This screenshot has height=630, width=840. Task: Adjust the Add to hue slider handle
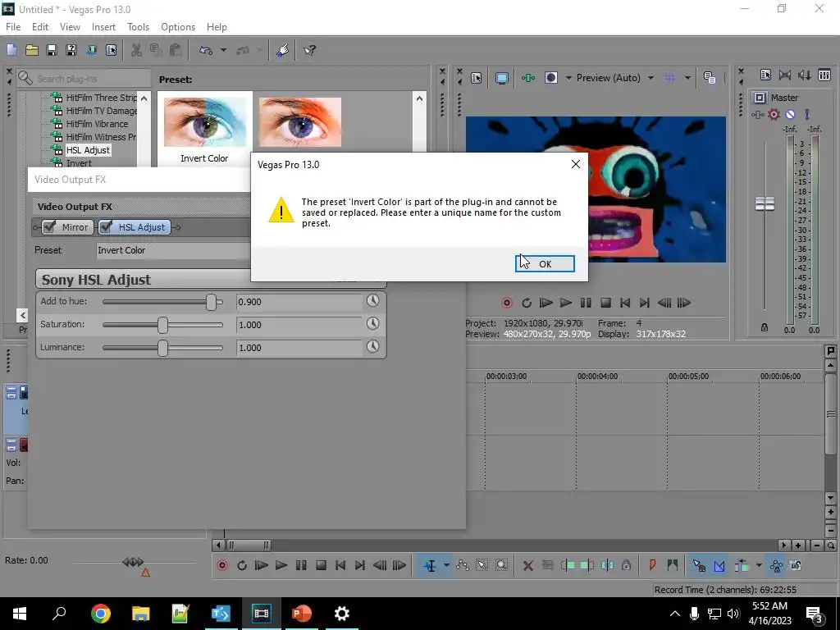[x=211, y=302]
